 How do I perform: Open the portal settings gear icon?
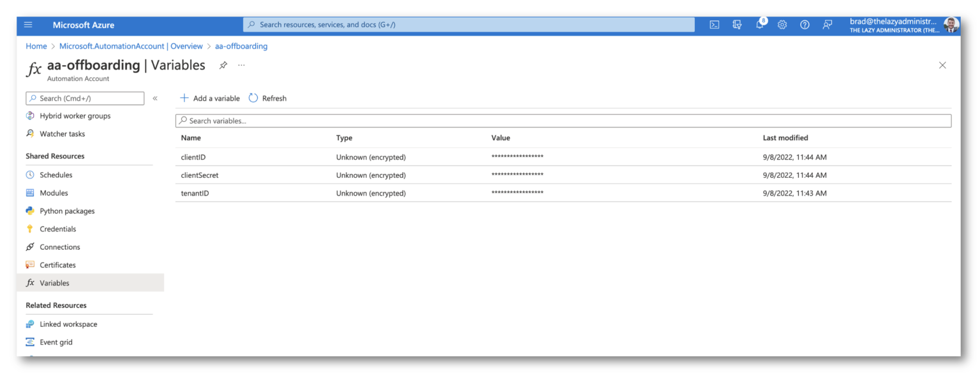(782, 25)
